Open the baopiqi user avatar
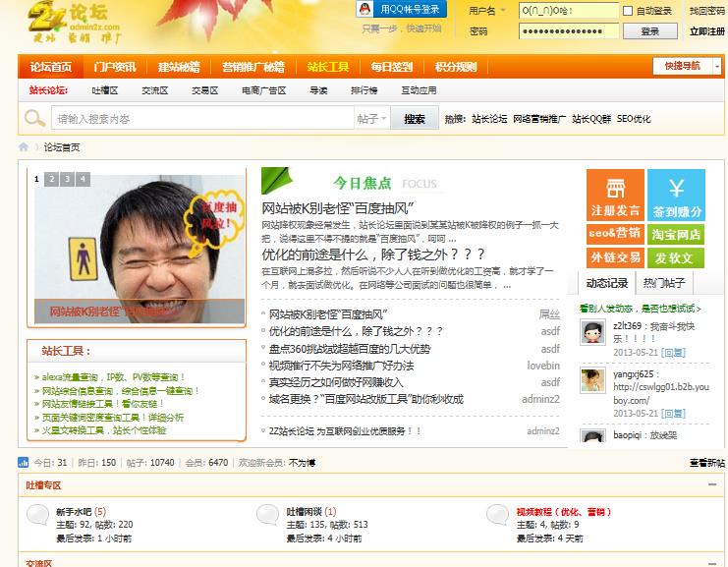 pos(592,435)
